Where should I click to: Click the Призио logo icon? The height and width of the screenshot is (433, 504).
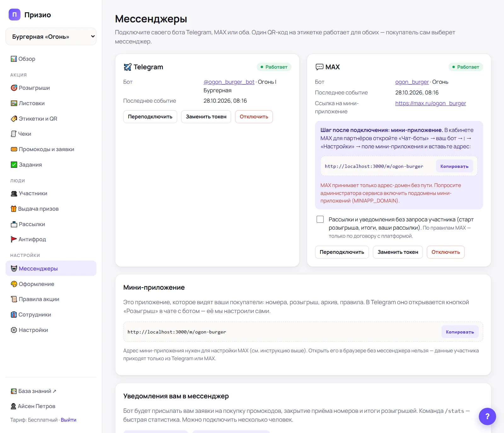14,14
